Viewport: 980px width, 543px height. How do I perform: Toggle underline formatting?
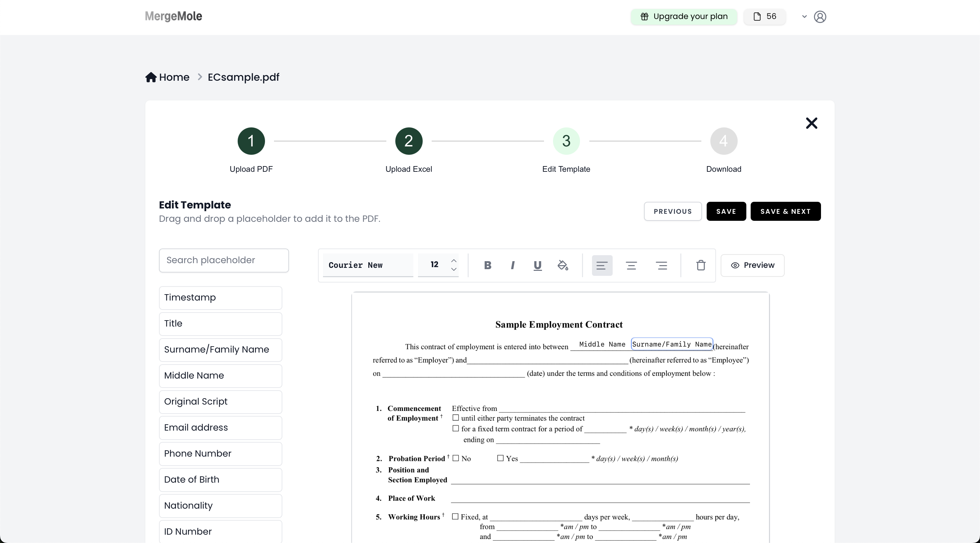(x=538, y=265)
